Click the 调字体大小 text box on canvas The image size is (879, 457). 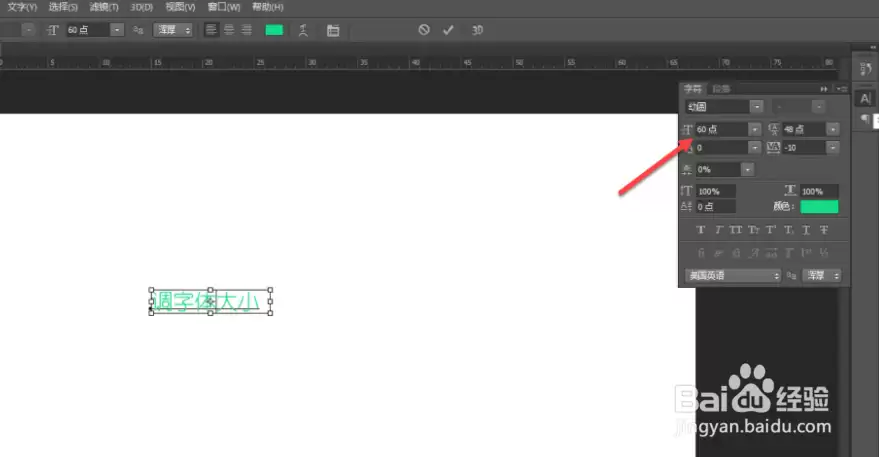click(211, 302)
